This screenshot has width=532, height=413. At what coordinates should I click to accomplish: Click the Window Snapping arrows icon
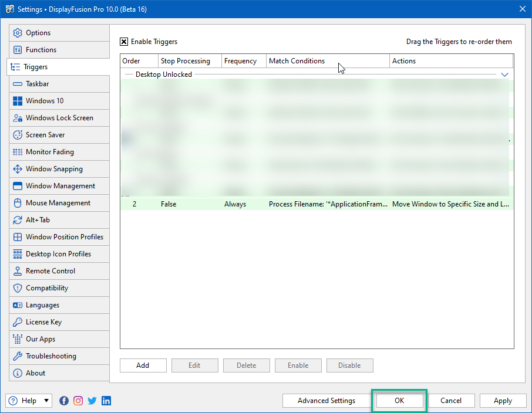click(x=17, y=169)
